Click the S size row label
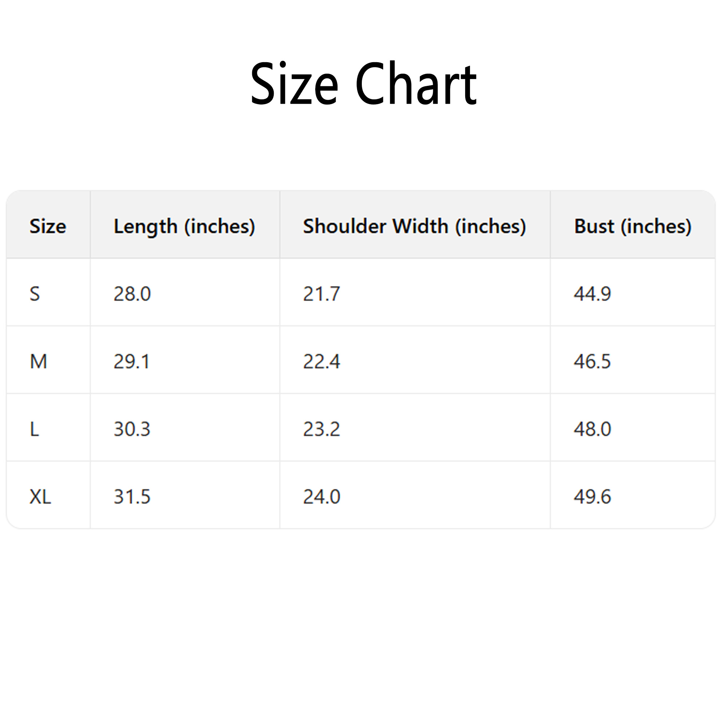This screenshot has height=728, width=728. (x=35, y=294)
